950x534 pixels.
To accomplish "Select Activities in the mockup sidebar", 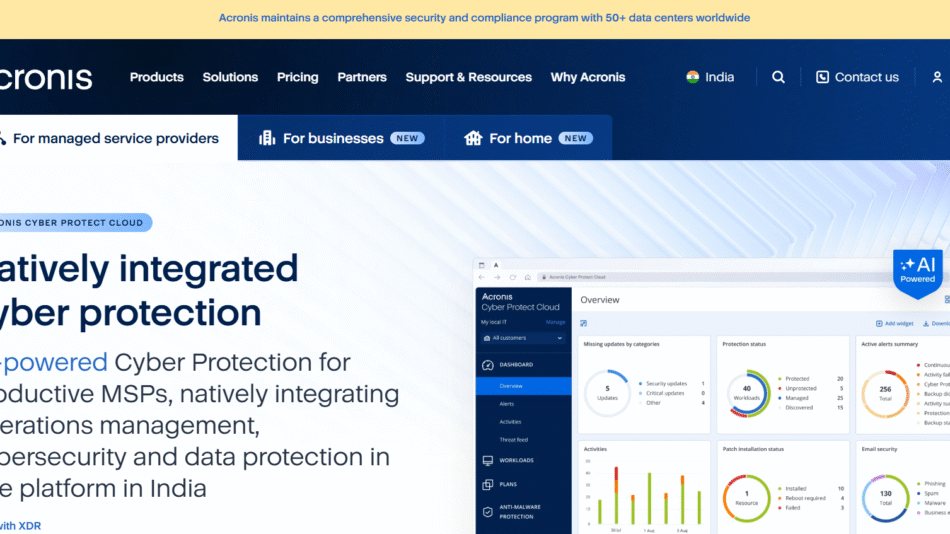I will [510, 422].
